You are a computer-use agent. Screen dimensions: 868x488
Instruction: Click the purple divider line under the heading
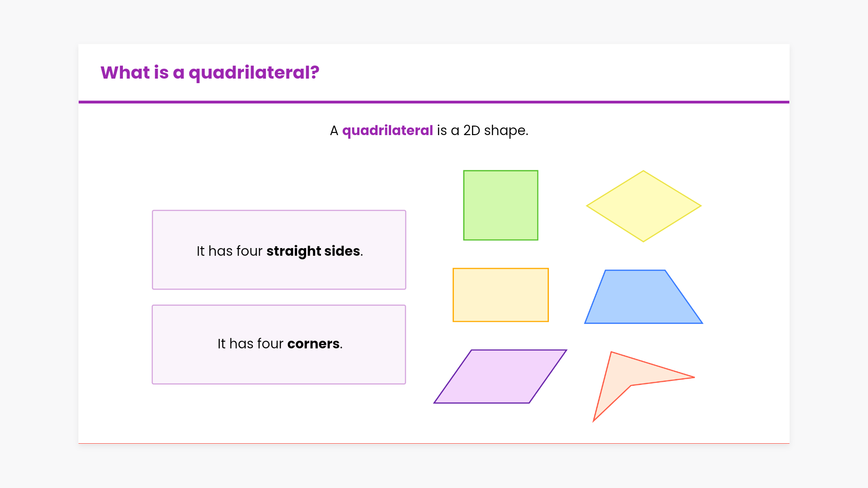coord(434,102)
